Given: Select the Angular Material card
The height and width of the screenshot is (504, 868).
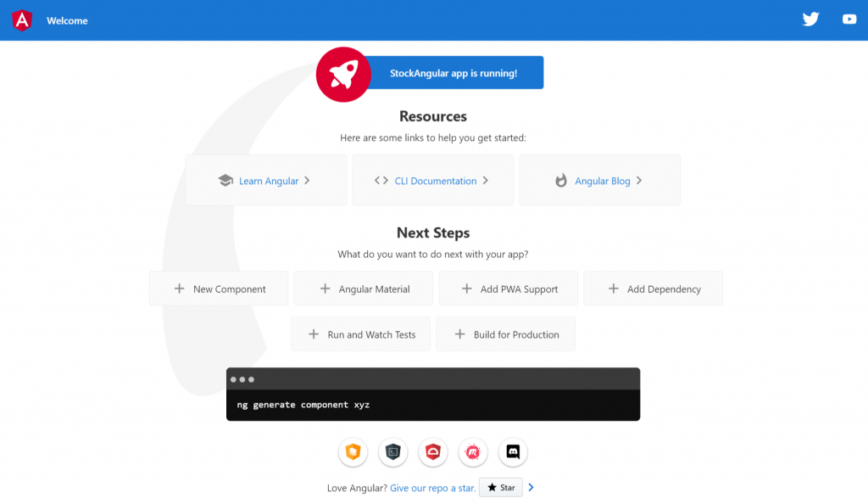Looking at the screenshot, I should coord(364,288).
